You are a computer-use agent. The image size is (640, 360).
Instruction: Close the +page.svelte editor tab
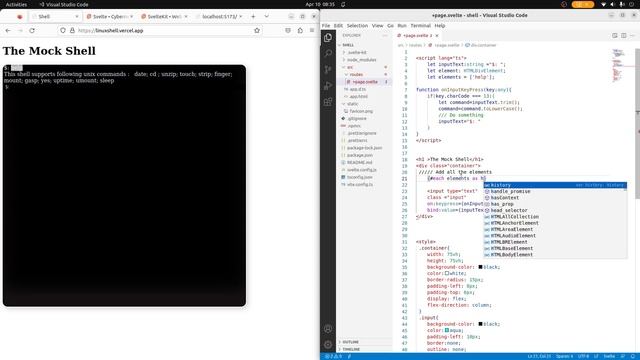(x=437, y=36)
